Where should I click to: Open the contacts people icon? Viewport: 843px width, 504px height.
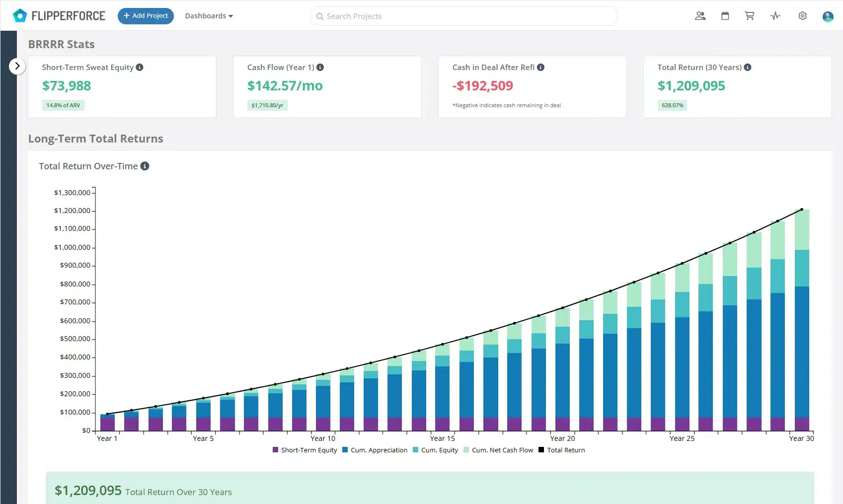[700, 16]
